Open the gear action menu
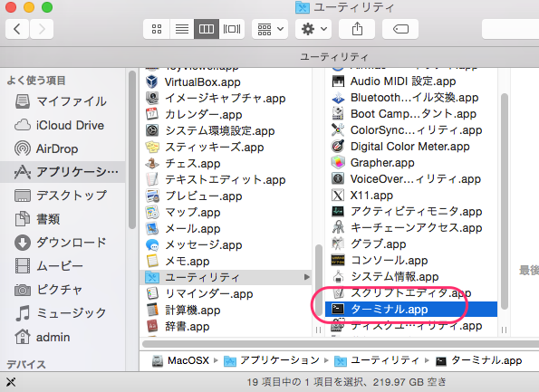 pos(313,29)
